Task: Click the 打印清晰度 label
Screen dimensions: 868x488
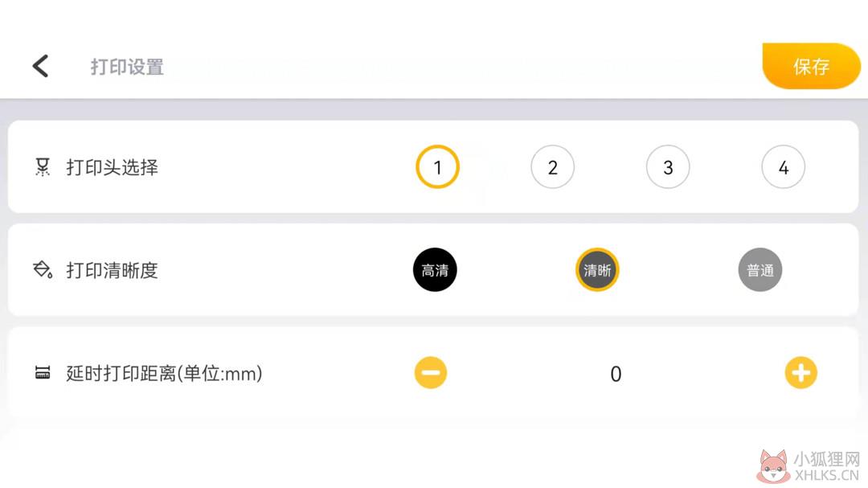Action: (113, 270)
